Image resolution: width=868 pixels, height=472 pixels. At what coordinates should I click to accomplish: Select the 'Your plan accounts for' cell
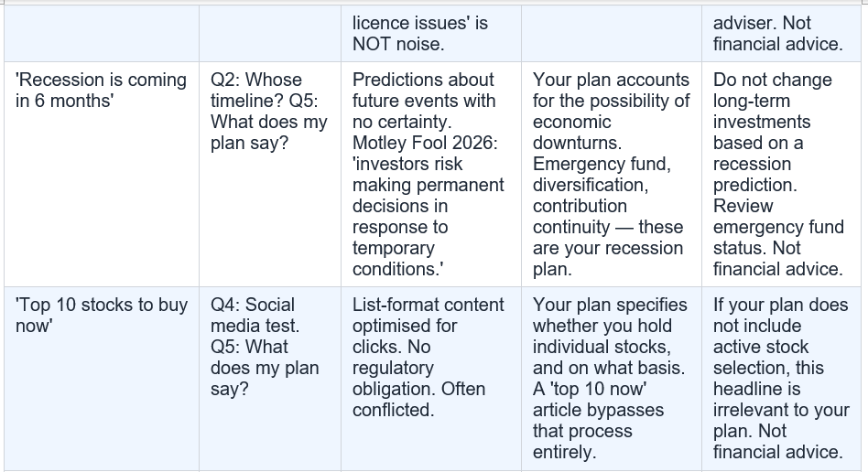point(612,175)
